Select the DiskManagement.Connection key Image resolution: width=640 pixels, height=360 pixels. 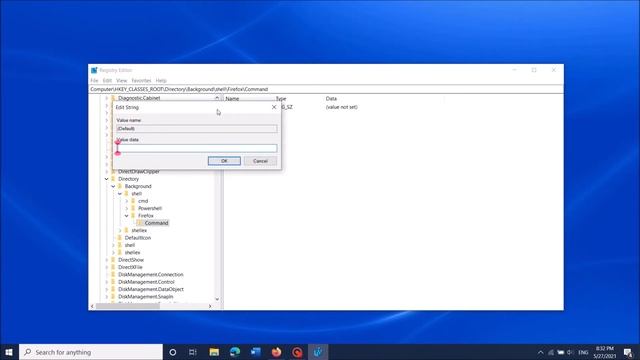pos(151,274)
